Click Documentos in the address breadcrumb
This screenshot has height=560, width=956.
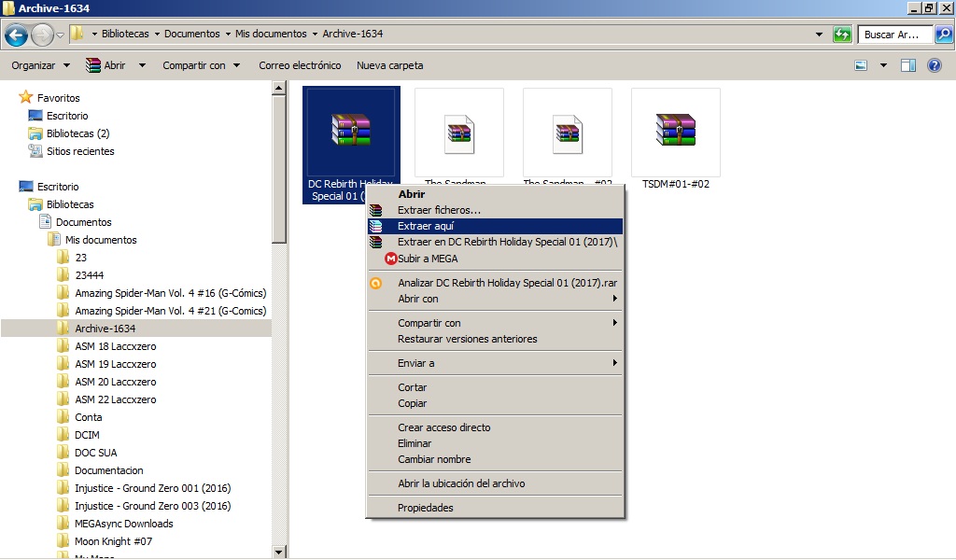[192, 34]
